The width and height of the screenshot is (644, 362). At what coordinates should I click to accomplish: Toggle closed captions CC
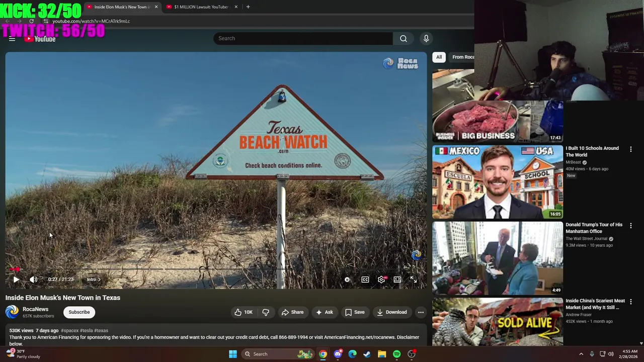(365, 280)
